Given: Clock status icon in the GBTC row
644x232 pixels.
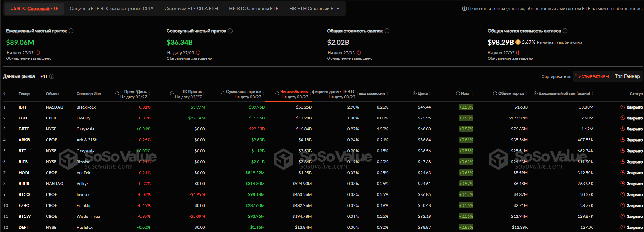Looking at the screenshot, I should click(x=622, y=129).
